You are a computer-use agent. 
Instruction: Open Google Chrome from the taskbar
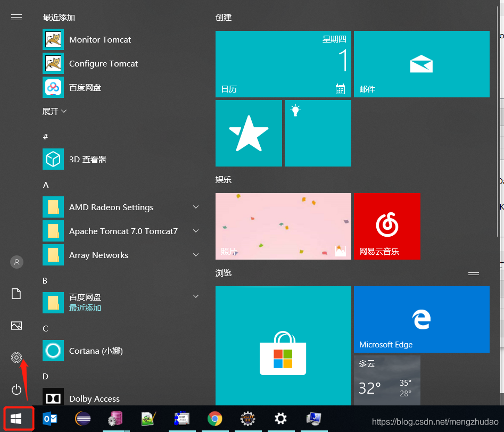pyautogui.click(x=214, y=419)
